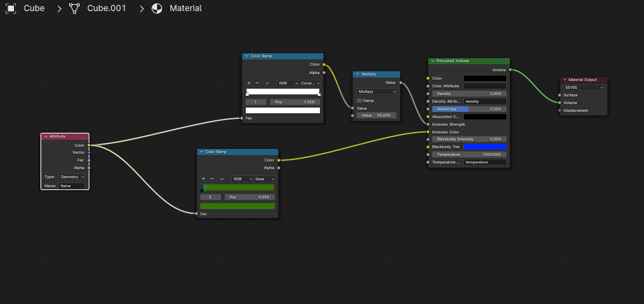Click the white stop color swatch
This screenshot has height=304, width=644.
[x=283, y=110]
